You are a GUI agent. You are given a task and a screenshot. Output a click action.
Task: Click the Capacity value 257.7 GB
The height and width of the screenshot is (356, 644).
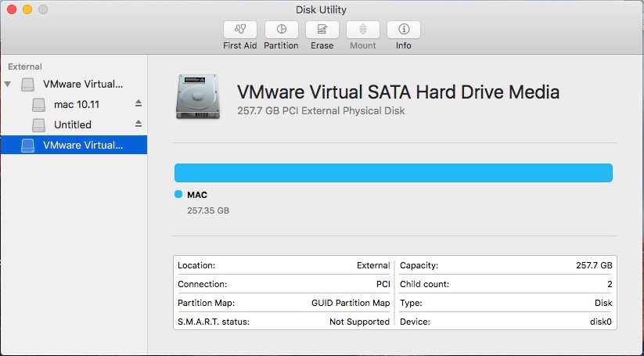pos(594,266)
